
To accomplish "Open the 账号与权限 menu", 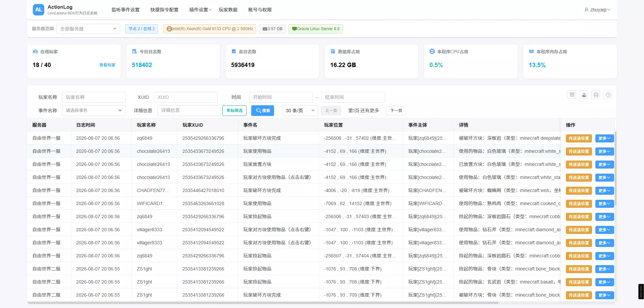I will tap(260, 10).
